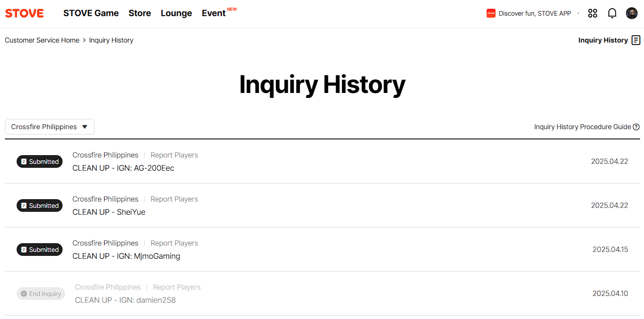Open inquiry CLEAN UP - IGN: damien258
The height and width of the screenshot is (319, 644).
coord(125,300)
